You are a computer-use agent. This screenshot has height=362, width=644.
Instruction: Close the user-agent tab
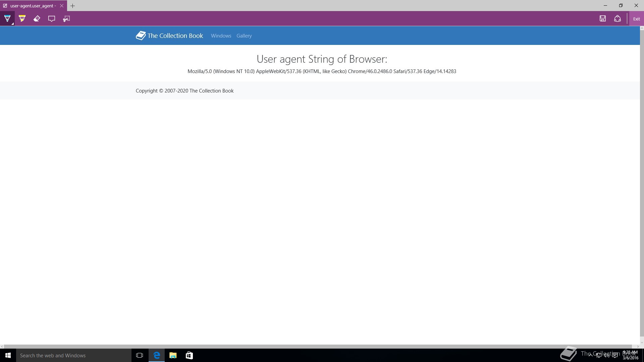(62, 6)
